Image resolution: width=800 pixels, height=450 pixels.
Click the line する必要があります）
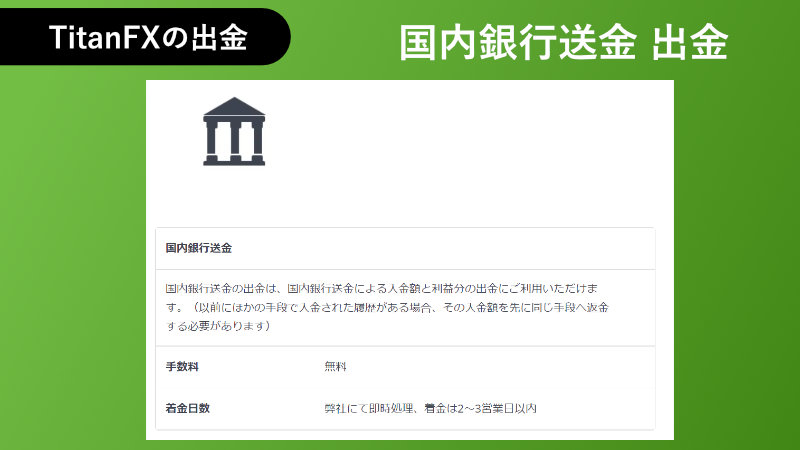coord(218,326)
